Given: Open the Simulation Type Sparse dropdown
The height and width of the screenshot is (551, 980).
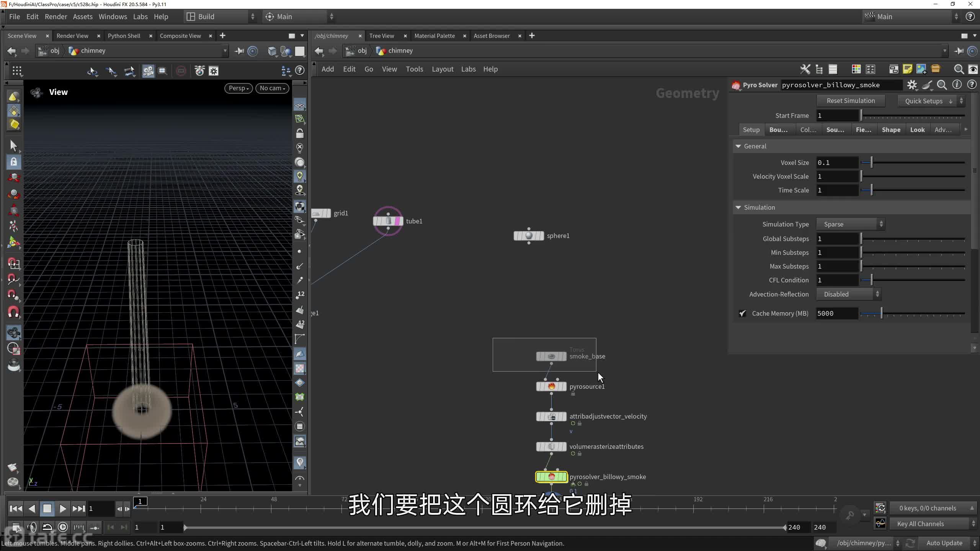Looking at the screenshot, I should (851, 224).
